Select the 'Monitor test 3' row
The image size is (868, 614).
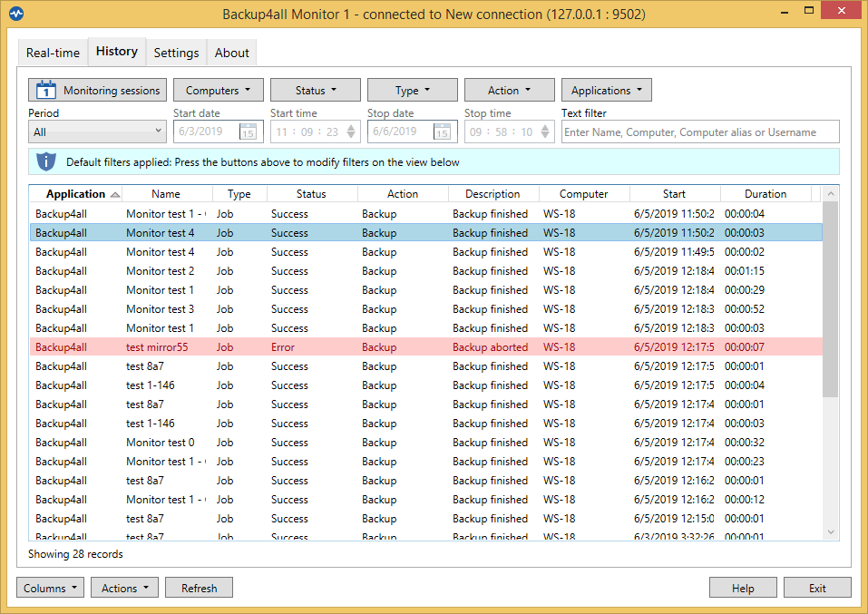click(426, 309)
